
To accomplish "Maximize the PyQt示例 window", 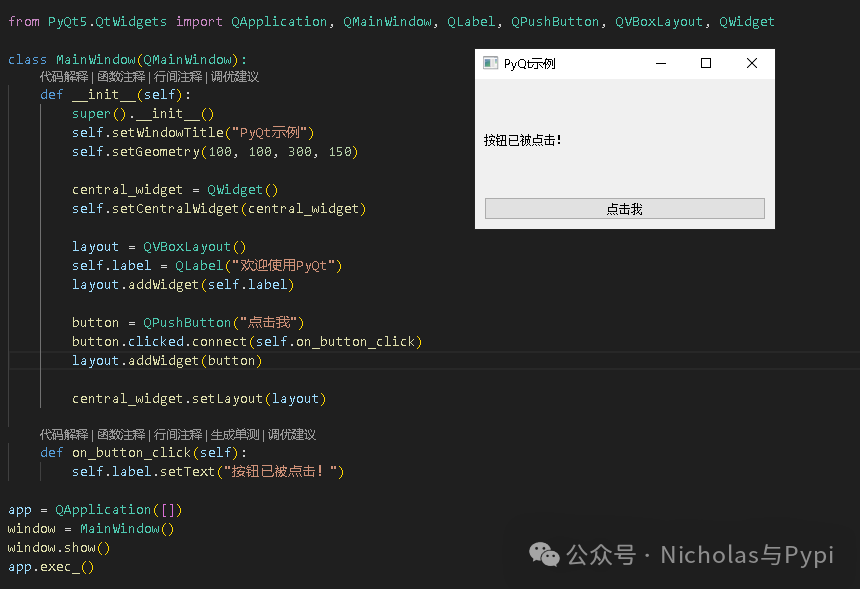I will point(706,64).
